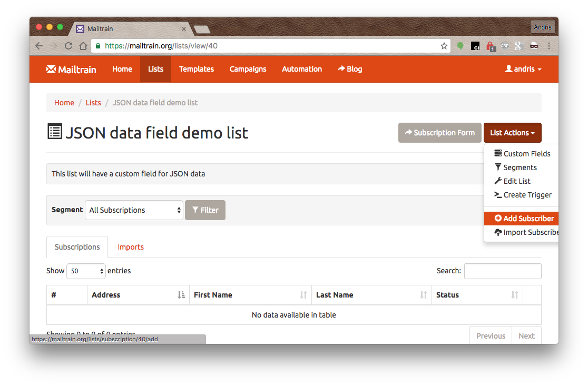Image resolution: width=588 pixels, height=386 pixels.
Task: Click the Andris profile button in title bar
Action: point(543,27)
